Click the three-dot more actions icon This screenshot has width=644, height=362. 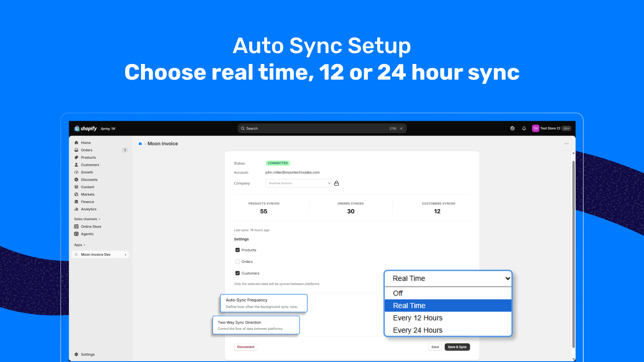click(566, 144)
